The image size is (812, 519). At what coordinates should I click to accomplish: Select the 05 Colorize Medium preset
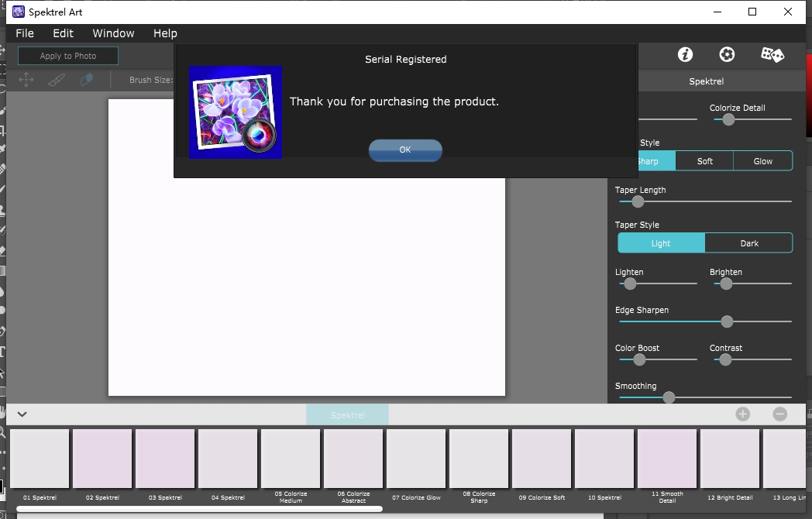click(291, 459)
